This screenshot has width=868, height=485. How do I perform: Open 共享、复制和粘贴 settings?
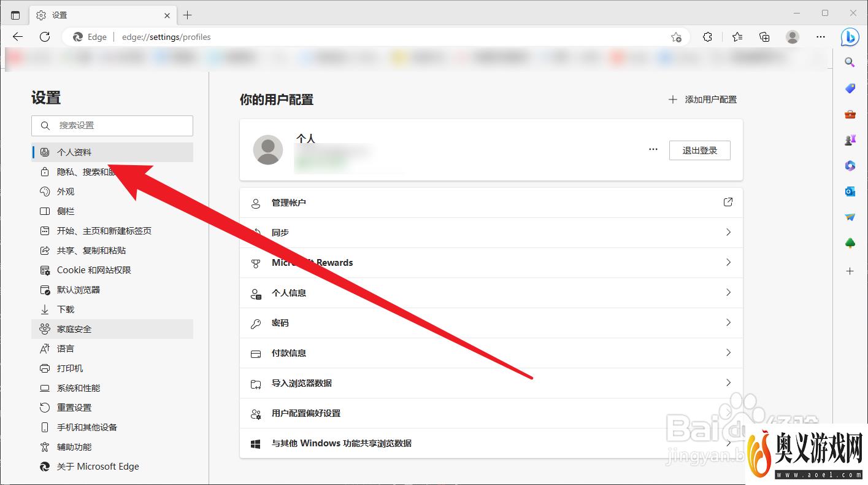point(112,250)
